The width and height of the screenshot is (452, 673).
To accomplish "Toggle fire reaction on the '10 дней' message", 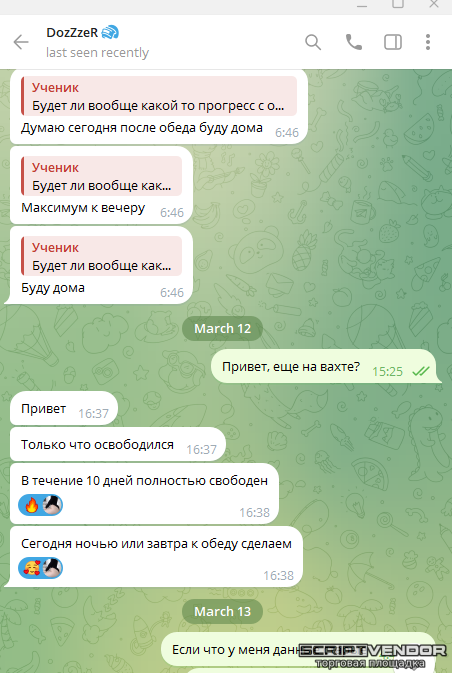I will [32, 505].
